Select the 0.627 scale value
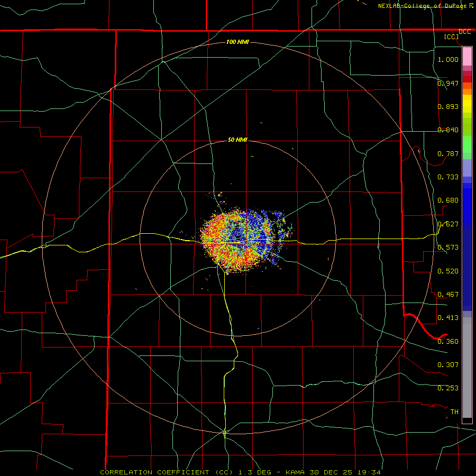 448,224
